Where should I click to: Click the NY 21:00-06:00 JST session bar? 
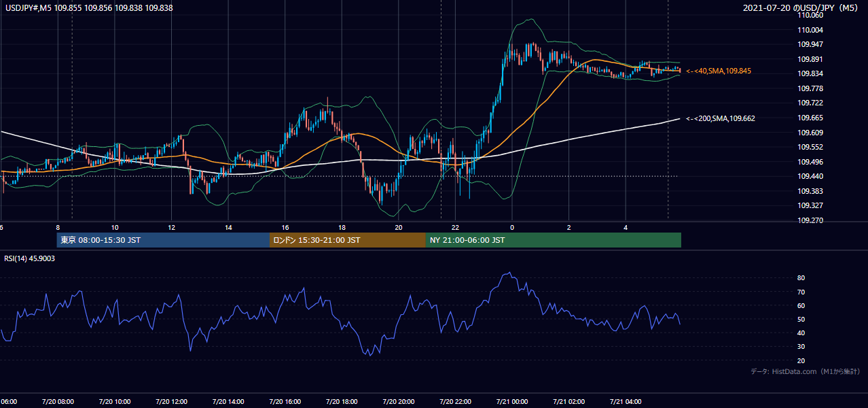pyautogui.click(x=554, y=240)
